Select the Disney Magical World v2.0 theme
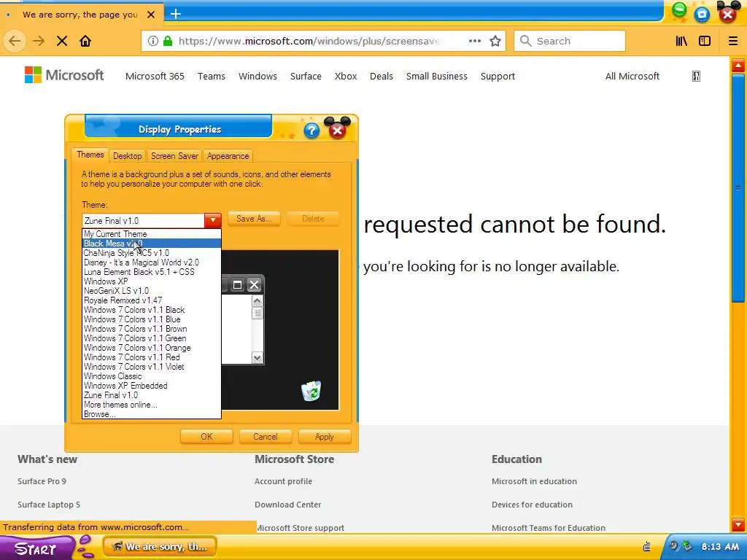The image size is (747, 560). [152, 262]
